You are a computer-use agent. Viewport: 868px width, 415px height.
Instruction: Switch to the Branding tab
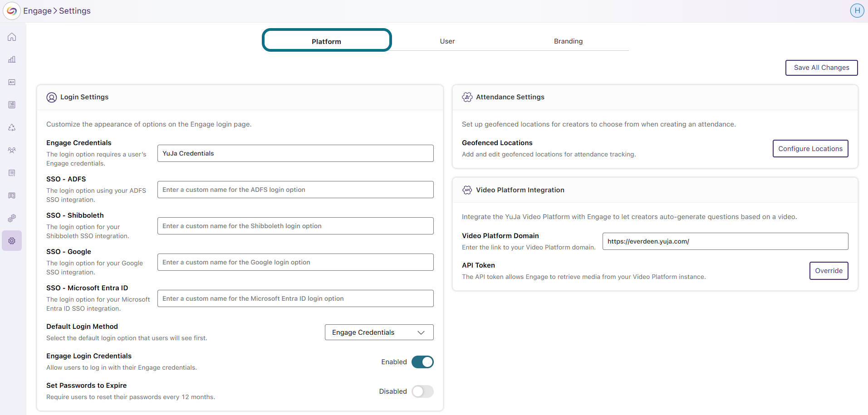(x=568, y=41)
